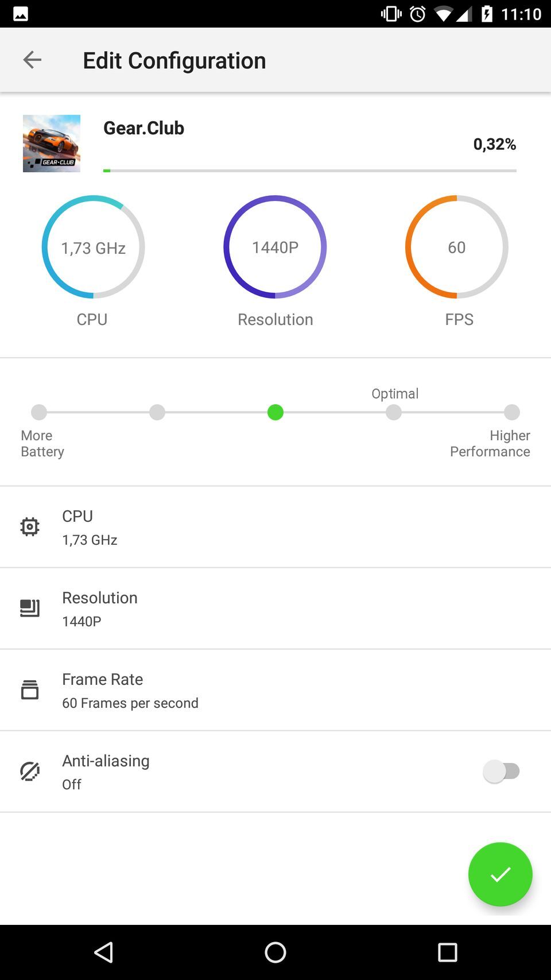Screen dimensions: 551x980
Task: Tap the back arrow icon
Action: [x=32, y=60]
